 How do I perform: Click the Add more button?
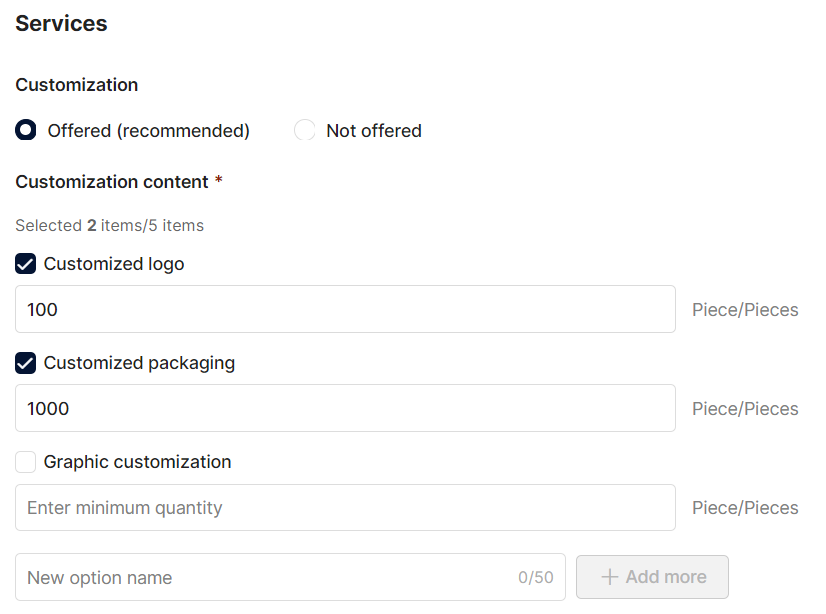coord(652,577)
